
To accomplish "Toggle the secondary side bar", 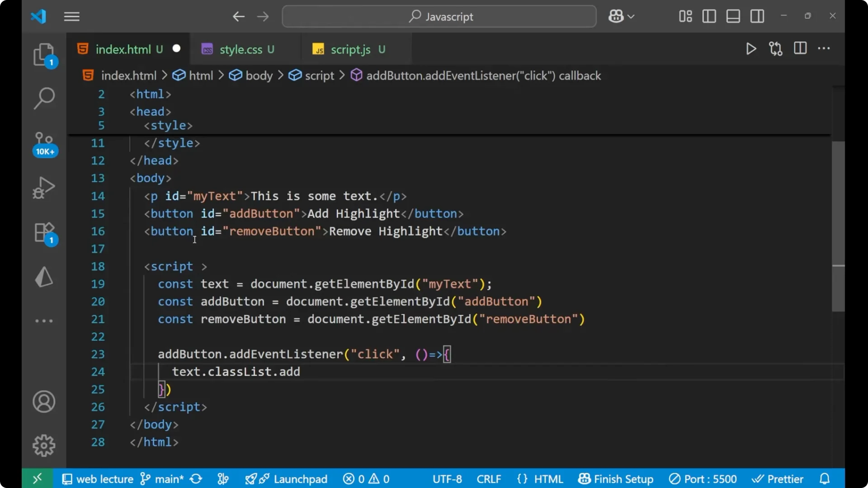I will coord(757,16).
